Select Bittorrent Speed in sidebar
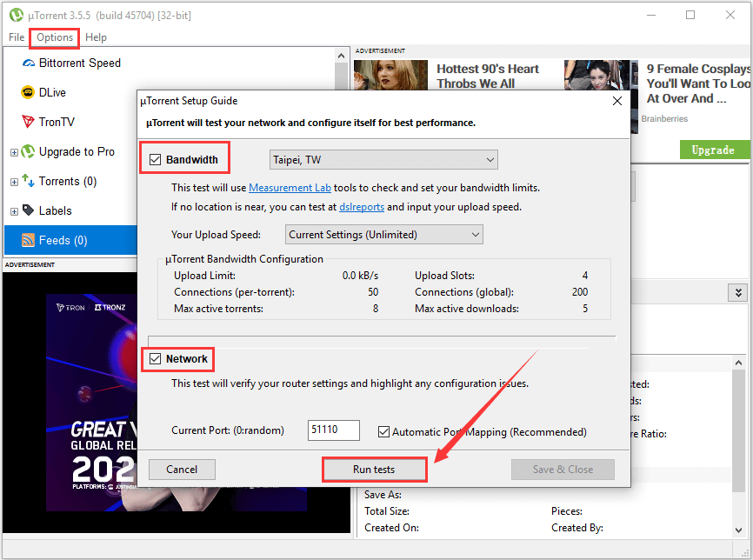The height and width of the screenshot is (560, 753). (80, 63)
